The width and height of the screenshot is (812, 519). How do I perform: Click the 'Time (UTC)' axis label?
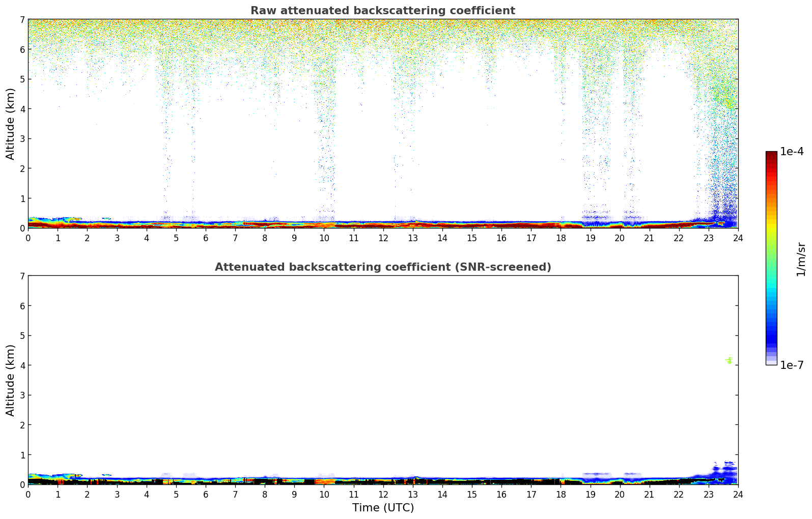383,508
